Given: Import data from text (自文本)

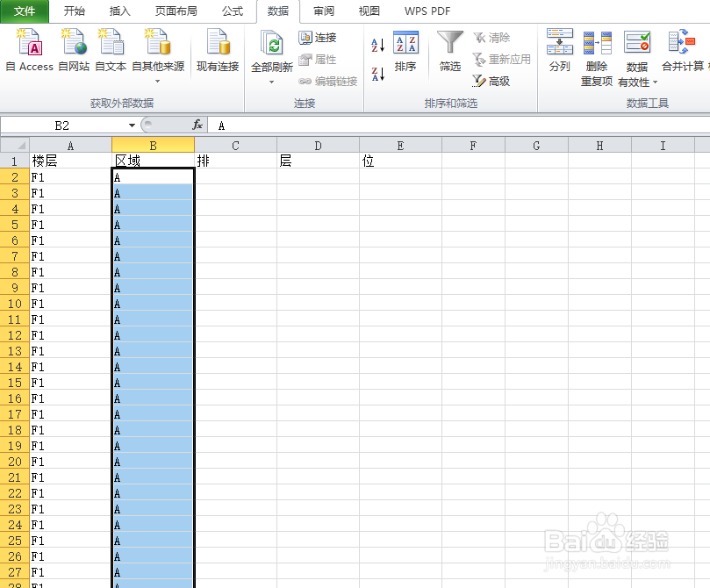Looking at the screenshot, I should [x=111, y=50].
